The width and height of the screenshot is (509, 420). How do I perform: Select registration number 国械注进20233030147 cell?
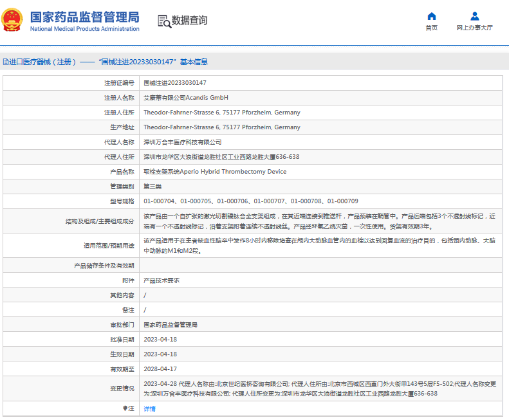tap(175, 83)
